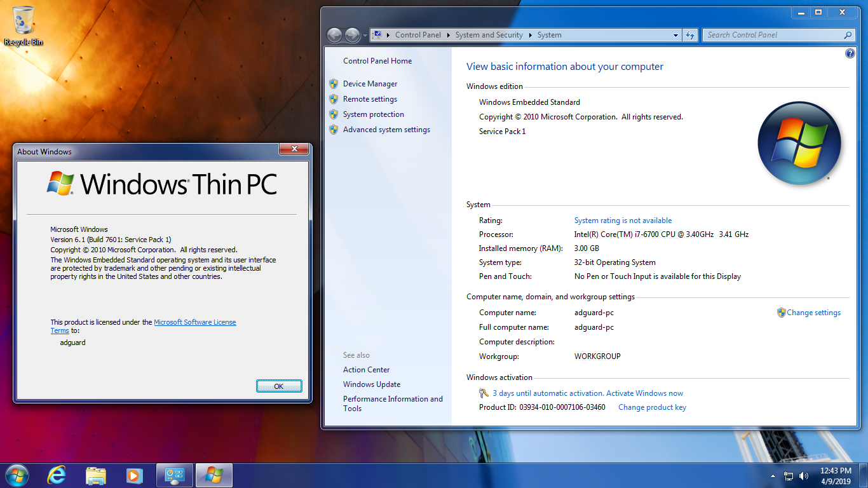Click the search magnifier icon
The image size is (868, 488).
pos(848,35)
